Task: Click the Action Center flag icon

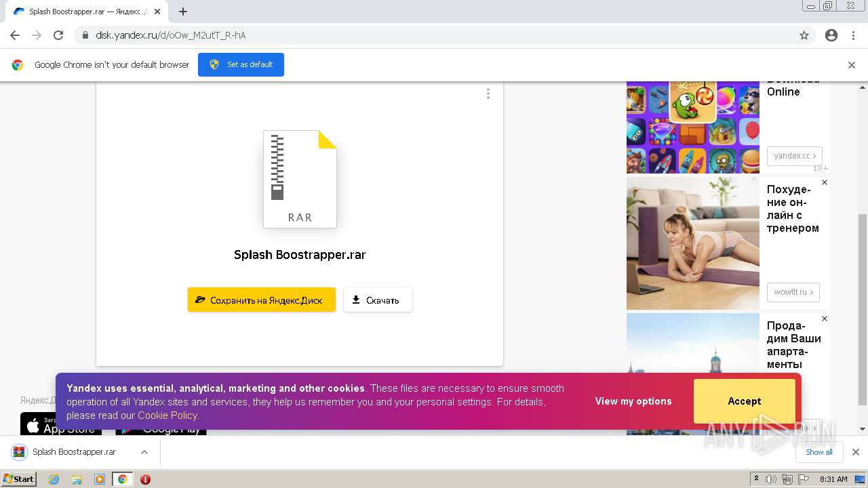Action: pos(804,479)
